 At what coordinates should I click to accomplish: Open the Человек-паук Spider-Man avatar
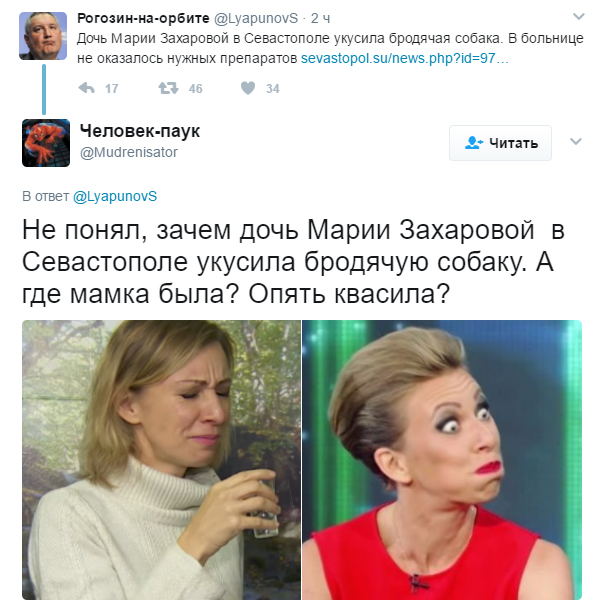[46, 143]
